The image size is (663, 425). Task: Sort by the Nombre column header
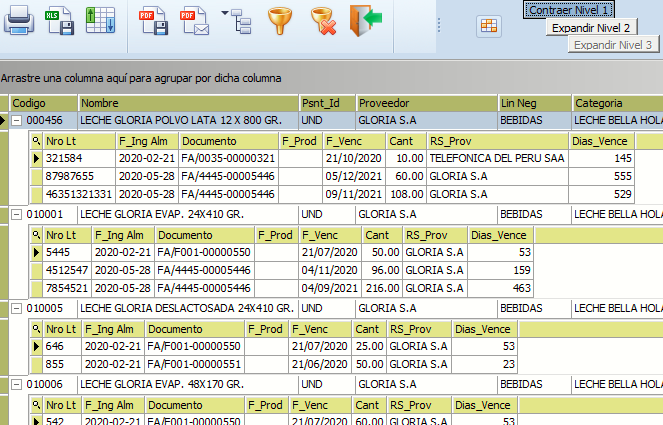click(188, 103)
